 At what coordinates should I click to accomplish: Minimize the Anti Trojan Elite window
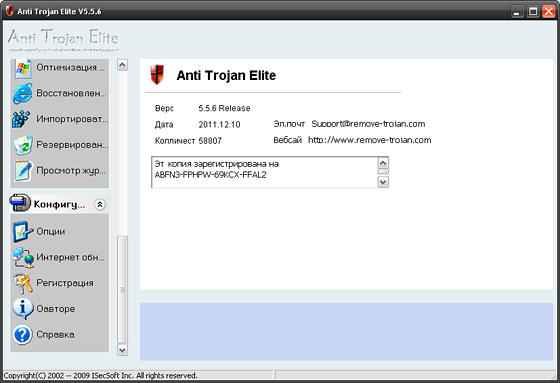pos(516,11)
